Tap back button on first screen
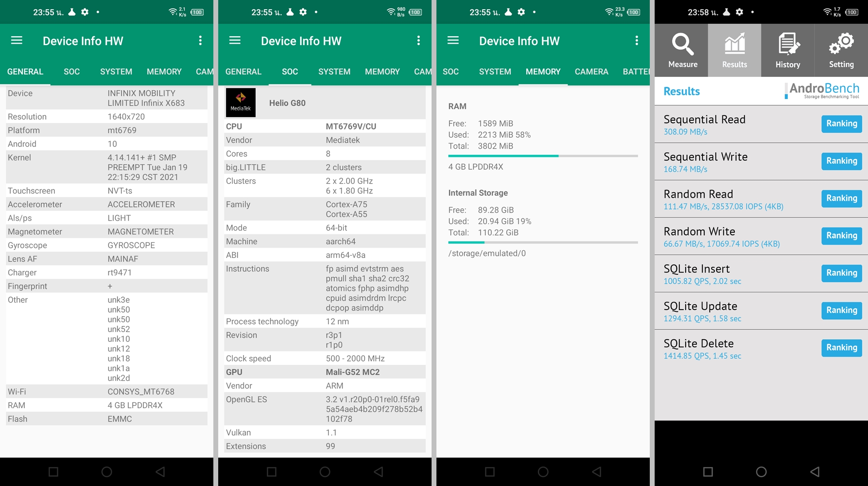The width and height of the screenshot is (868, 486). 160,472
